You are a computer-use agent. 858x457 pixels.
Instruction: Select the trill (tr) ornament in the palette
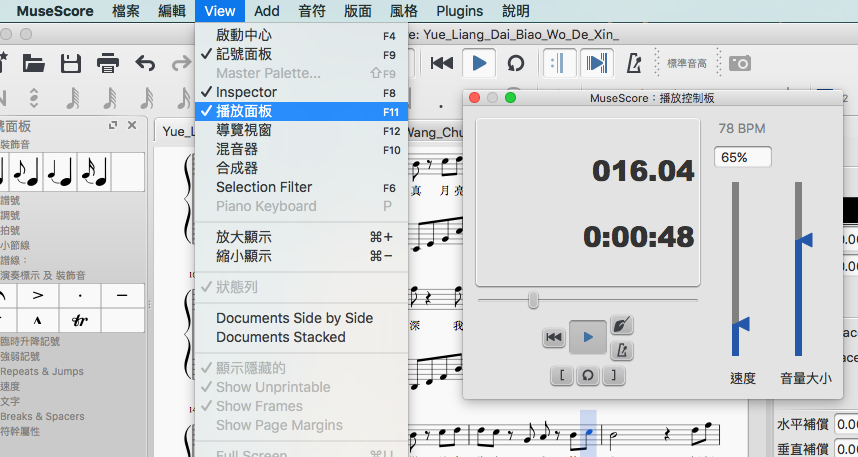[x=81, y=320]
